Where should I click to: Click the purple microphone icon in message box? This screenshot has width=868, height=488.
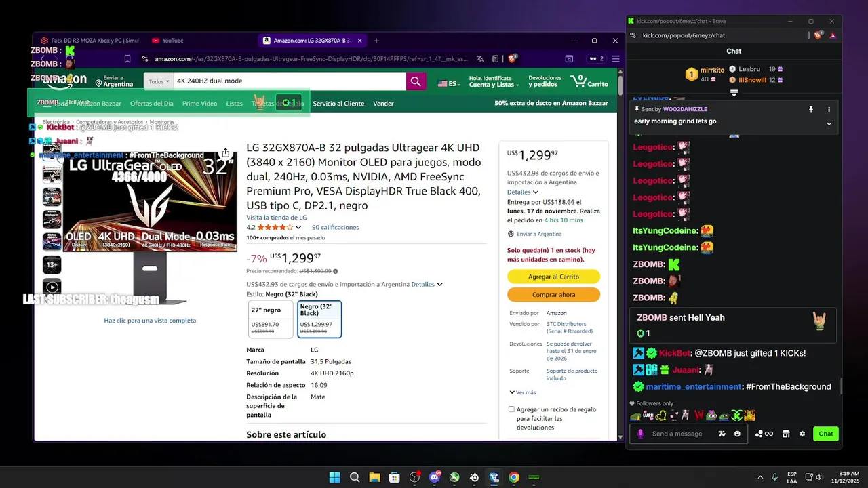coord(641,434)
